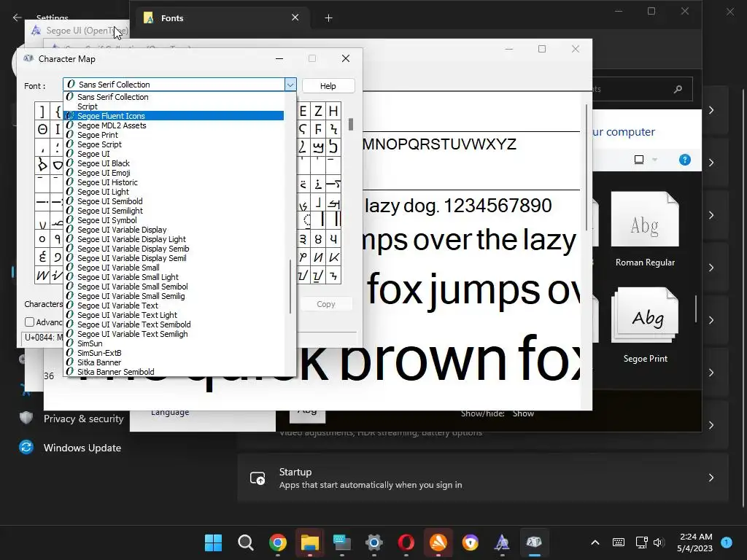This screenshot has height=560, width=747.
Task: Open File Explorer from taskbar
Action: [x=309, y=542]
